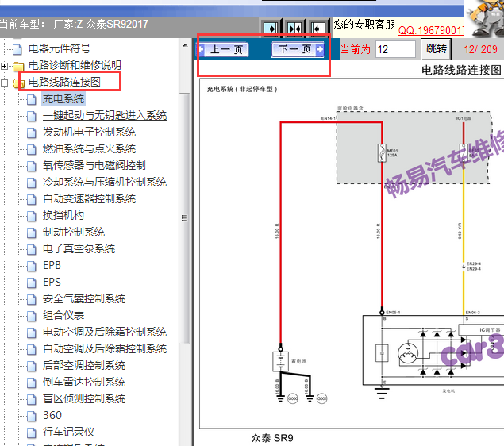
Task: Click the document icon beside 燃油系统与点火系统
Action: (32, 150)
